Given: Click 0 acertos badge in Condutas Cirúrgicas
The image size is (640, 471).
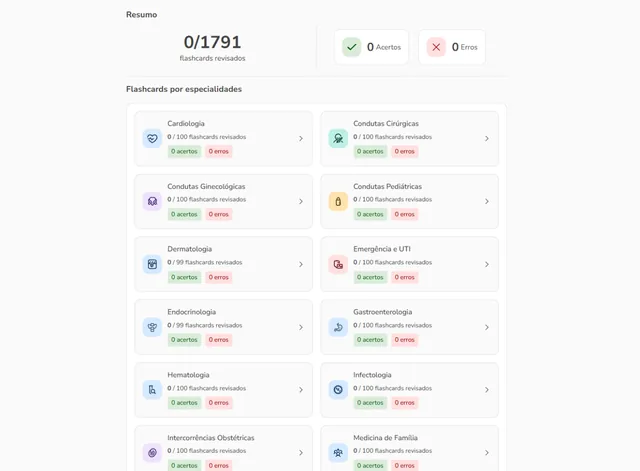Looking at the screenshot, I should pyautogui.click(x=370, y=151).
